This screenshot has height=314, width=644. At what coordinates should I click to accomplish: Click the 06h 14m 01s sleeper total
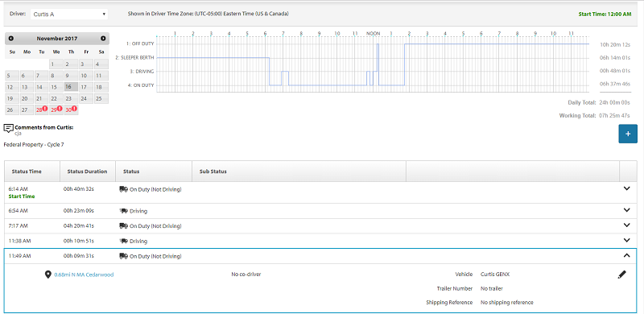pos(615,57)
